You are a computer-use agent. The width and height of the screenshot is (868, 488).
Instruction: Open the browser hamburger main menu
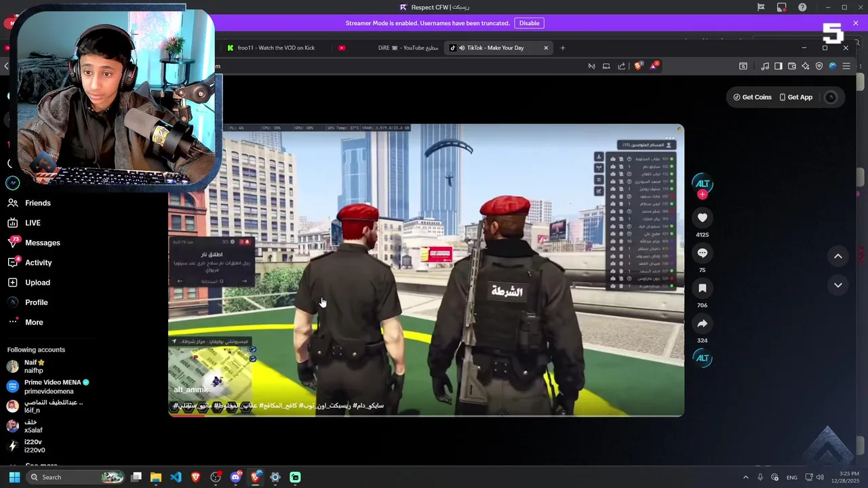[x=846, y=66]
